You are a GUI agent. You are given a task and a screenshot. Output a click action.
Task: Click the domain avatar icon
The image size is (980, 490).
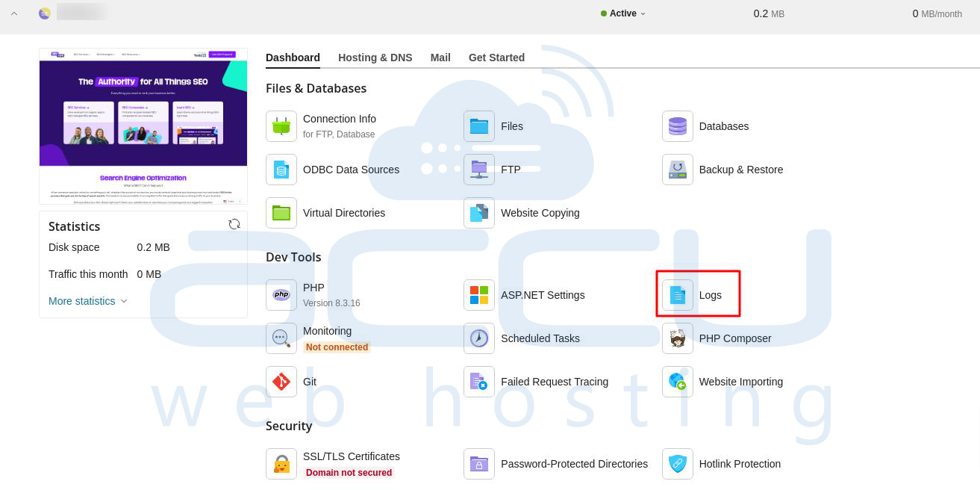tap(45, 13)
